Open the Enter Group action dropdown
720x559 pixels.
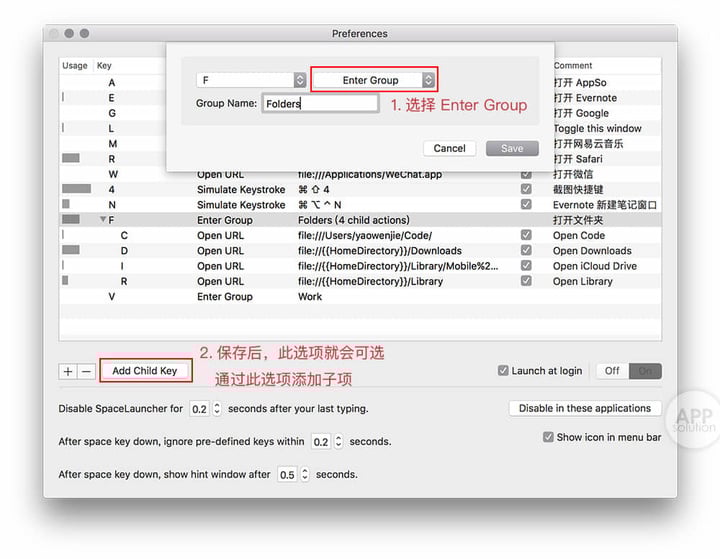[x=374, y=80]
